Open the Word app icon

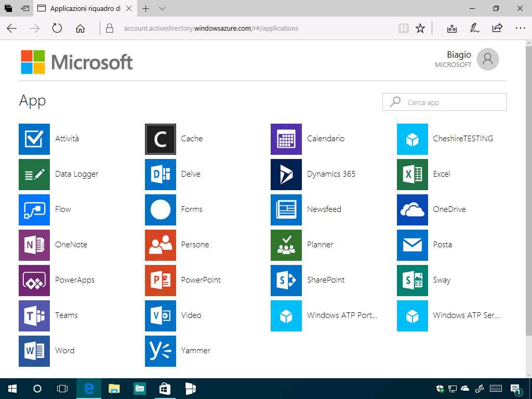pyautogui.click(x=34, y=351)
